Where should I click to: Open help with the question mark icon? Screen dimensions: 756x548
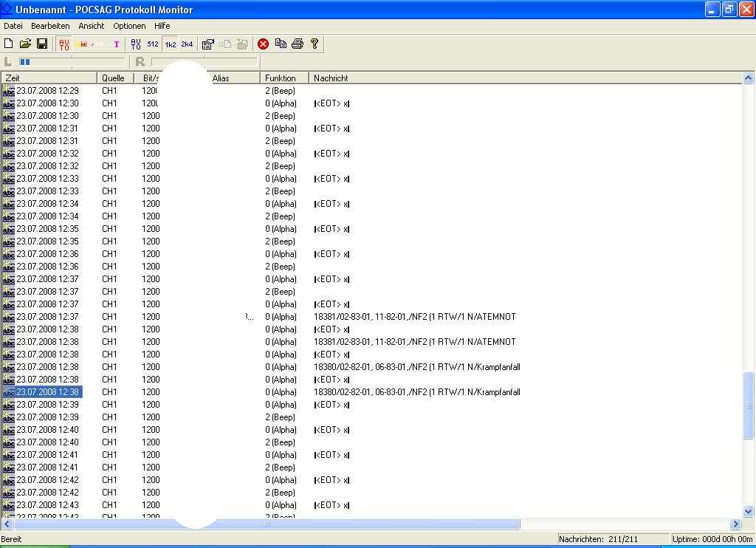pos(315,44)
